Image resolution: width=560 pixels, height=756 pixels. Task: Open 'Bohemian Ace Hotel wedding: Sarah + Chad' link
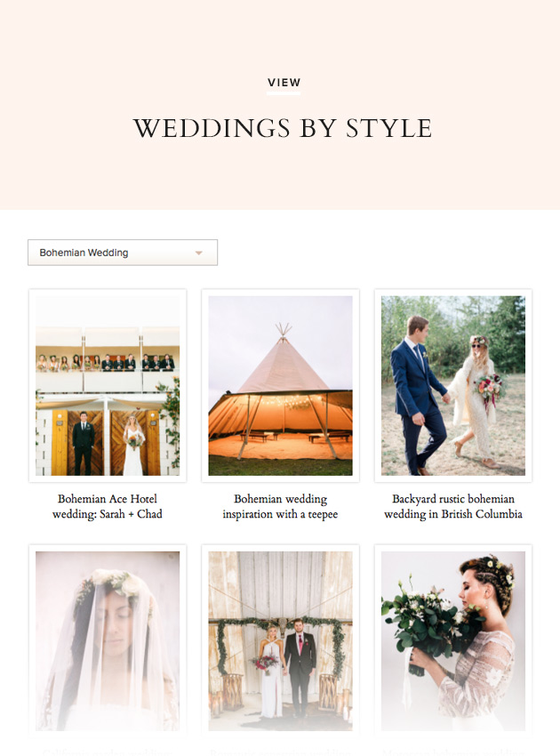click(108, 506)
